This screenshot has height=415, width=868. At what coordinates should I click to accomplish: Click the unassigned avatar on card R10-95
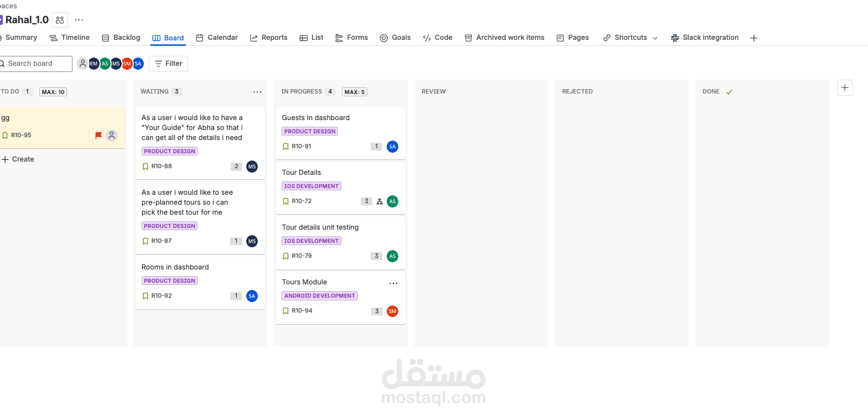point(112,136)
